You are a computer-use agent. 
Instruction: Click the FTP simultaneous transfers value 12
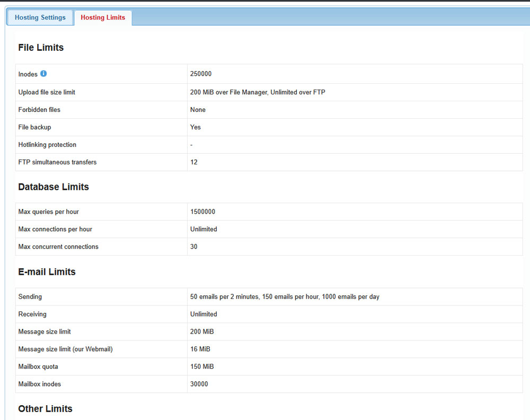193,162
